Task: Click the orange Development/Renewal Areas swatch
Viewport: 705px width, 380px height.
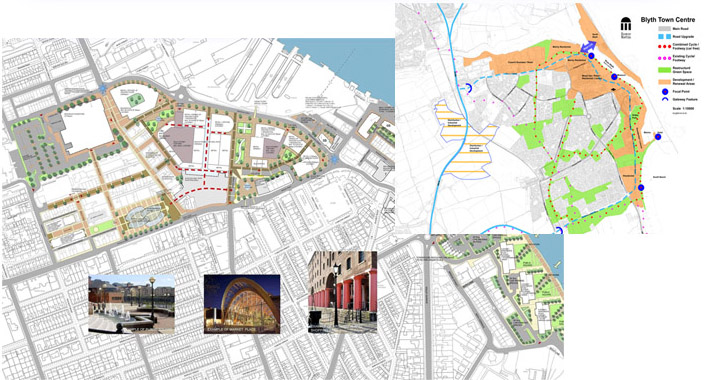Action: click(x=665, y=81)
